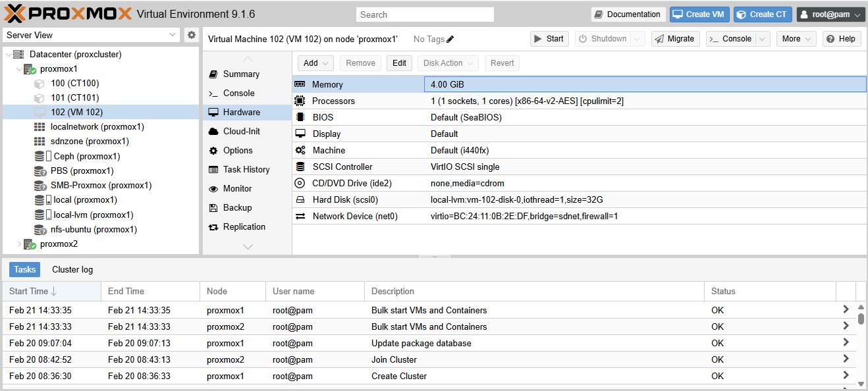
Task: Select the Processors chip icon
Action: pos(300,101)
